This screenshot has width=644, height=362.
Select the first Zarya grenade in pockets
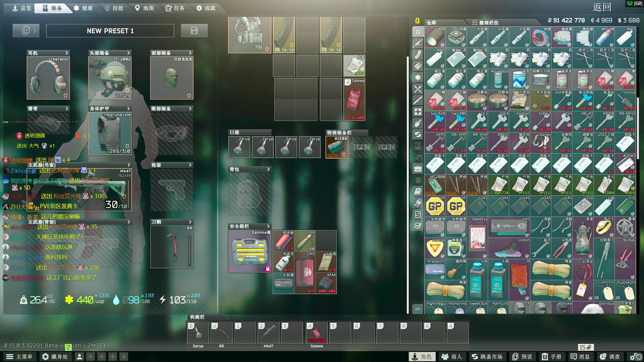[x=239, y=147]
